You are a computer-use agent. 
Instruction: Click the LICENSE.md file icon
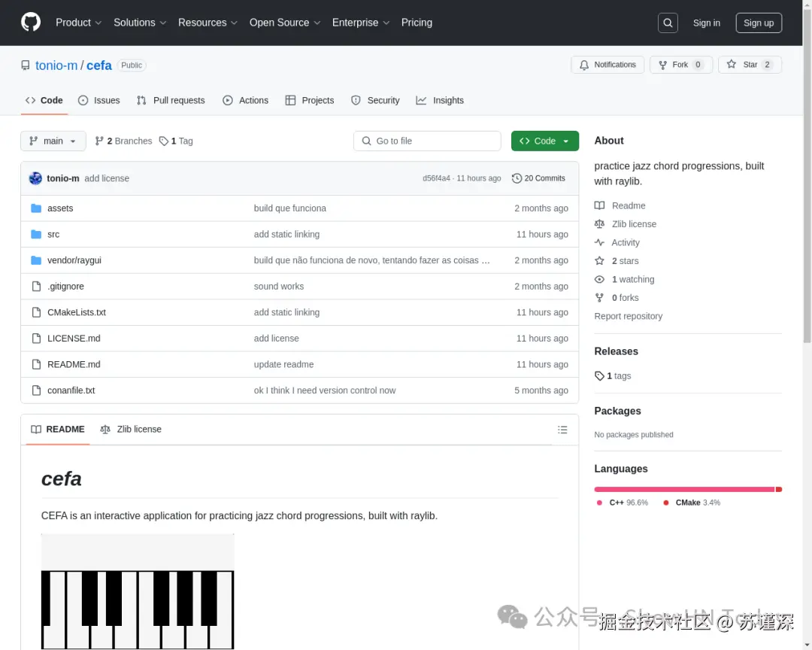click(x=36, y=338)
